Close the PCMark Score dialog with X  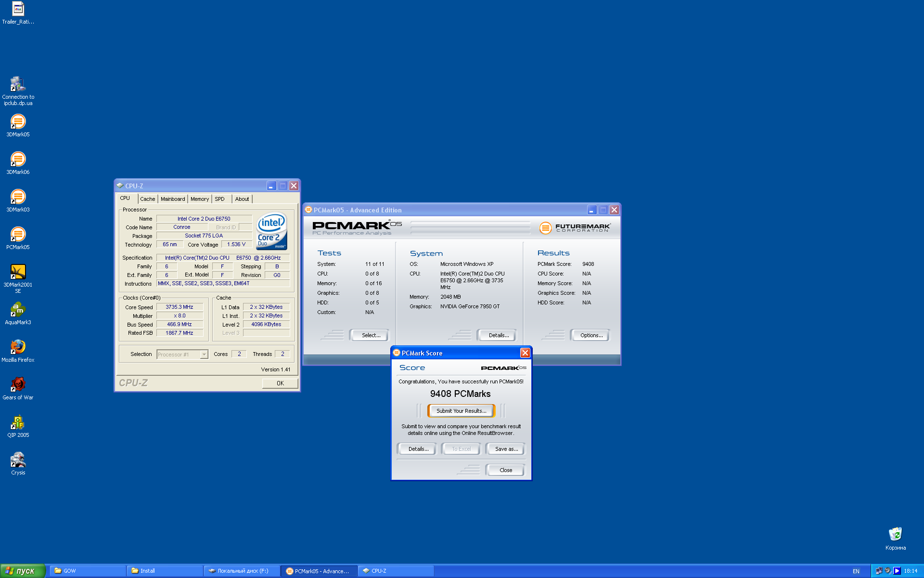tap(525, 353)
